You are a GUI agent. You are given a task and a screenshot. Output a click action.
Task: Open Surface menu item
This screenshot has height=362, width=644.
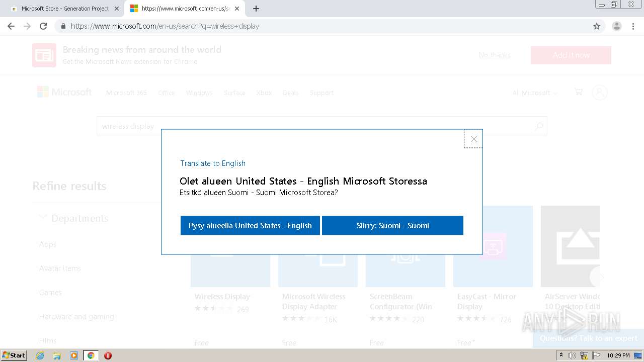(x=234, y=93)
